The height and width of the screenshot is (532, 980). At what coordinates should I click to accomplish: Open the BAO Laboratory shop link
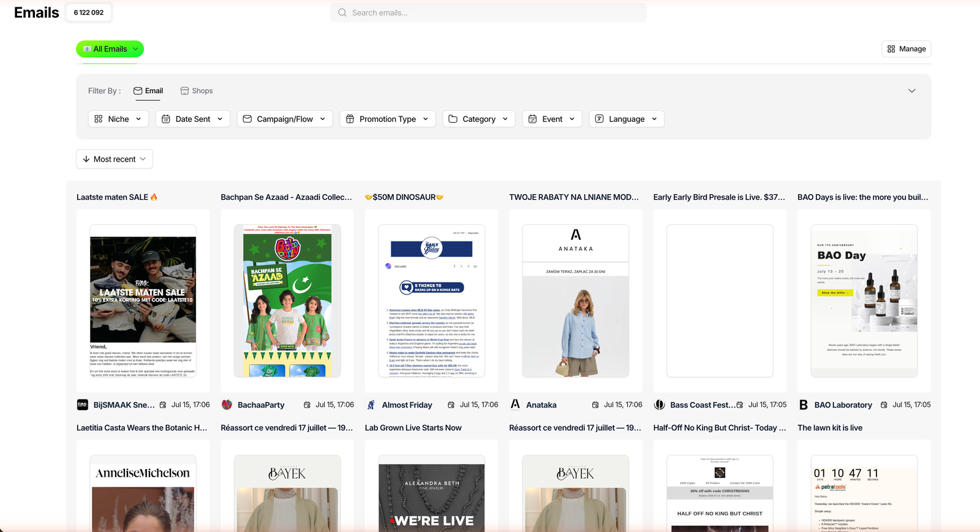tap(843, 405)
